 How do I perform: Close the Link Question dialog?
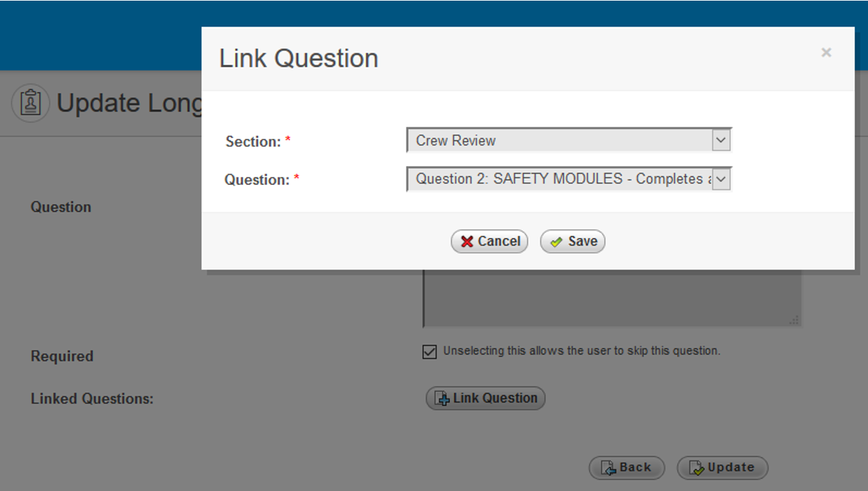[826, 52]
